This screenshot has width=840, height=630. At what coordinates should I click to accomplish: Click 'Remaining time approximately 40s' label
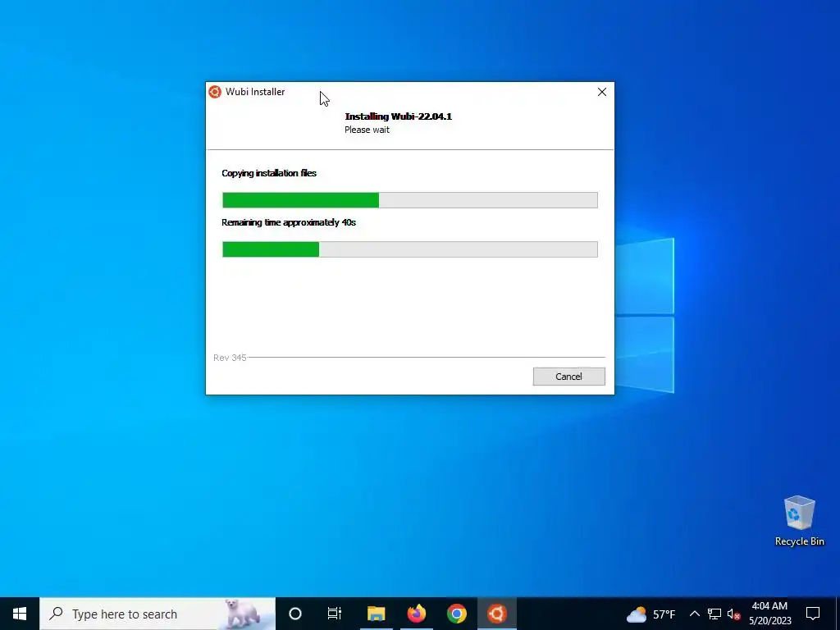[x=288, y=222]
